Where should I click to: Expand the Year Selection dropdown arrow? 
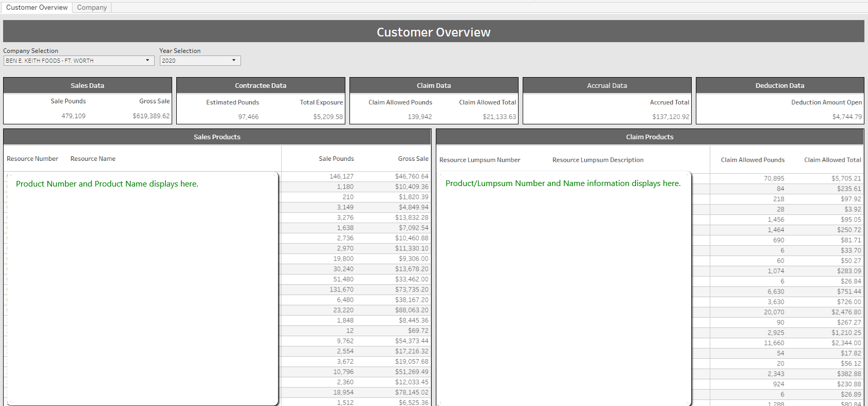pyautogui.click(x=234, y=61)
